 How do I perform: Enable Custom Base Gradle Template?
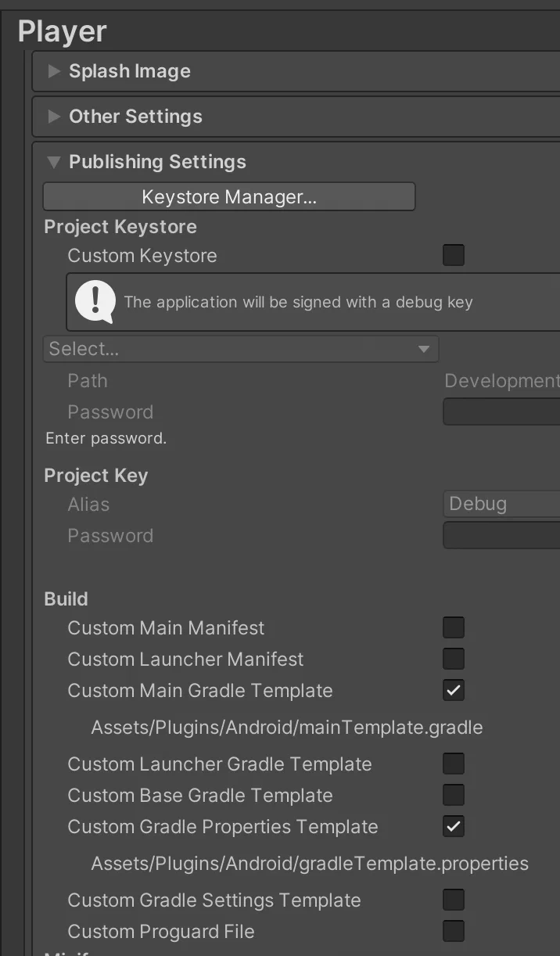tap(454, 795)
